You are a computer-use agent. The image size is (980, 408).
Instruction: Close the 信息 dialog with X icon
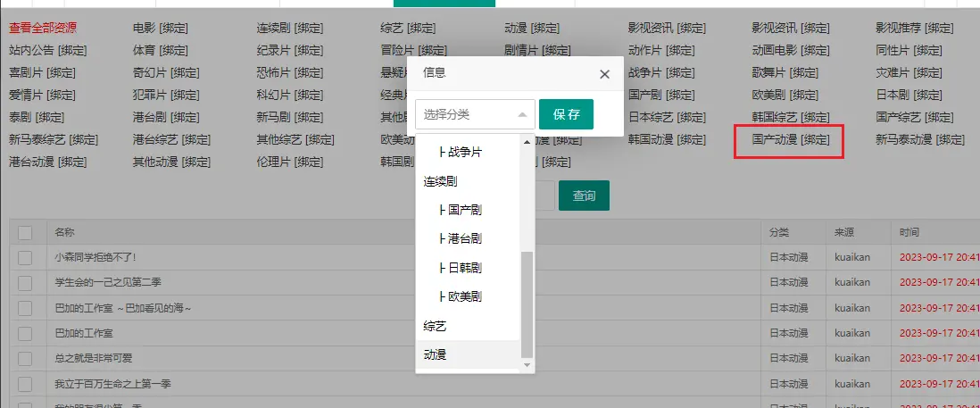[604, 74]
